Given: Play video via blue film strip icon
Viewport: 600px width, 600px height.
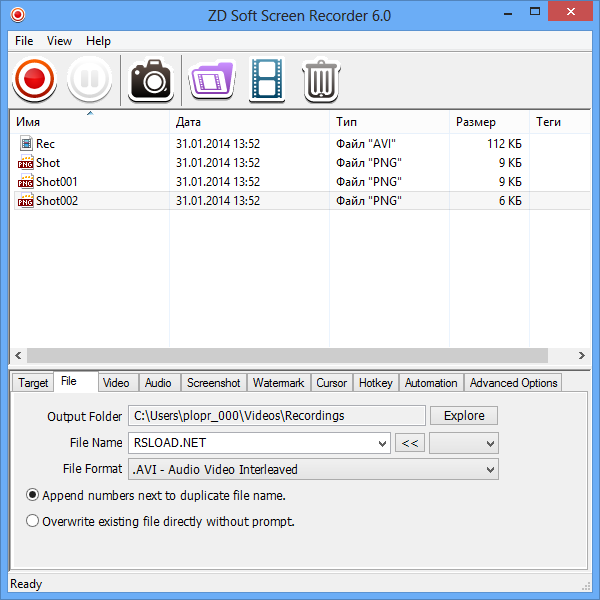Looking at the screenshot, I should point(267,80).
